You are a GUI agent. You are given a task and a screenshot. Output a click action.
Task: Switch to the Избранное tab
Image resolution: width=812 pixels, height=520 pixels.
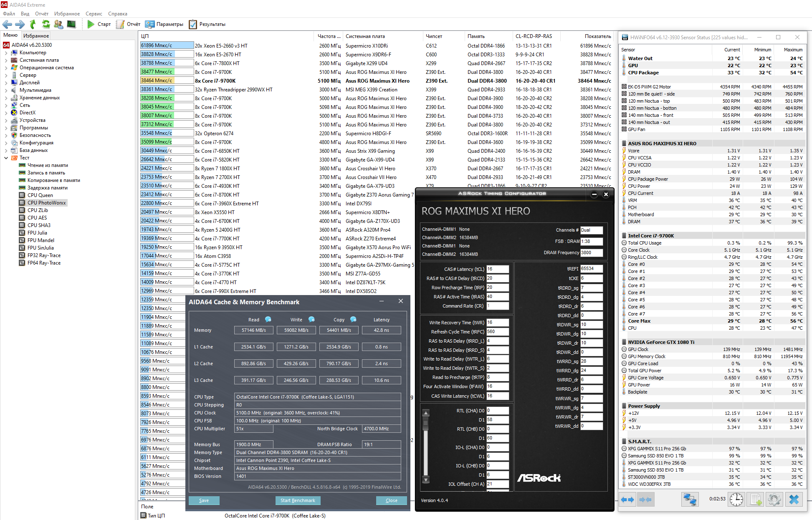(x=36, y=36)
